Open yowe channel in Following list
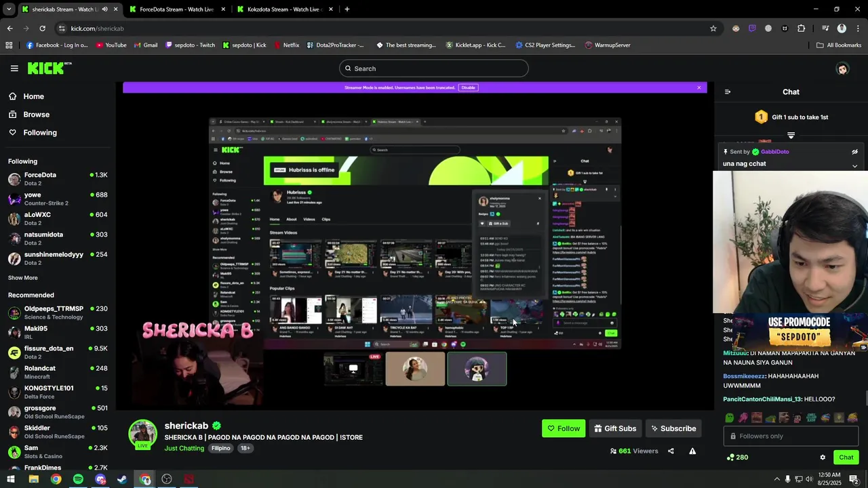 (x=58, y=199)
